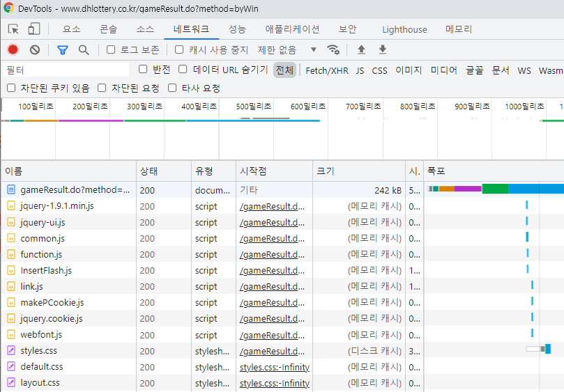This screenshot has height=392, width=564.
Task: Click in the 필터 text input
Action: pos(66,70)
